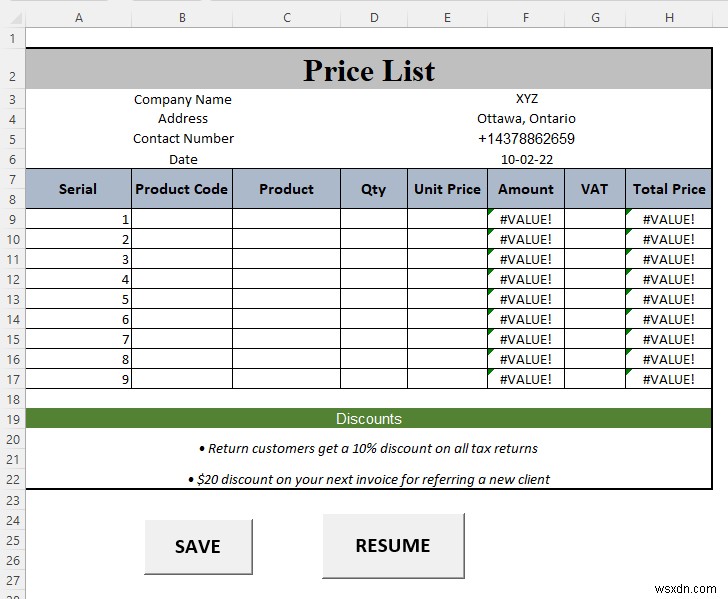Image resolution: width=728 pixels, height=599 pixels.
Task: Click the VAT header cell
Action: point(595,189)
